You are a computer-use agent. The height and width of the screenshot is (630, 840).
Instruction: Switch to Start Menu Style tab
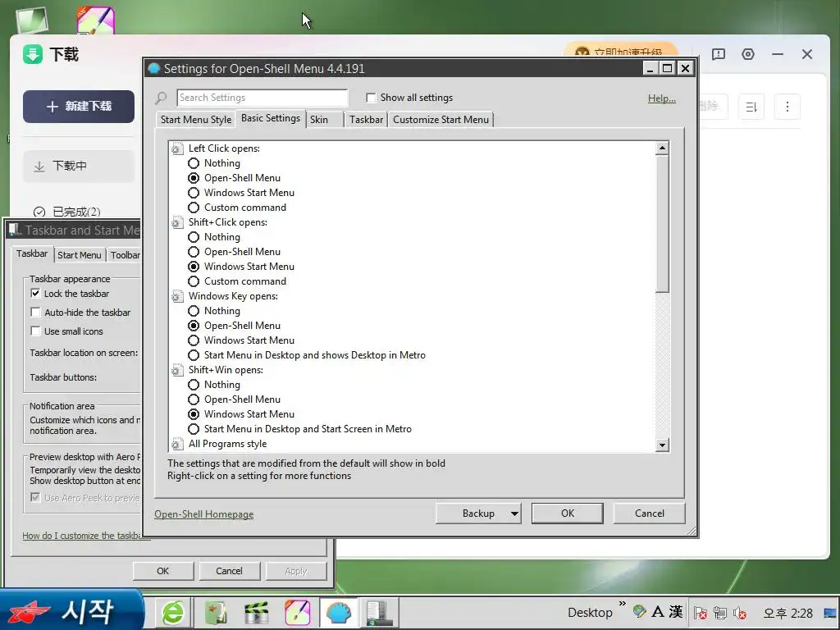196,120
